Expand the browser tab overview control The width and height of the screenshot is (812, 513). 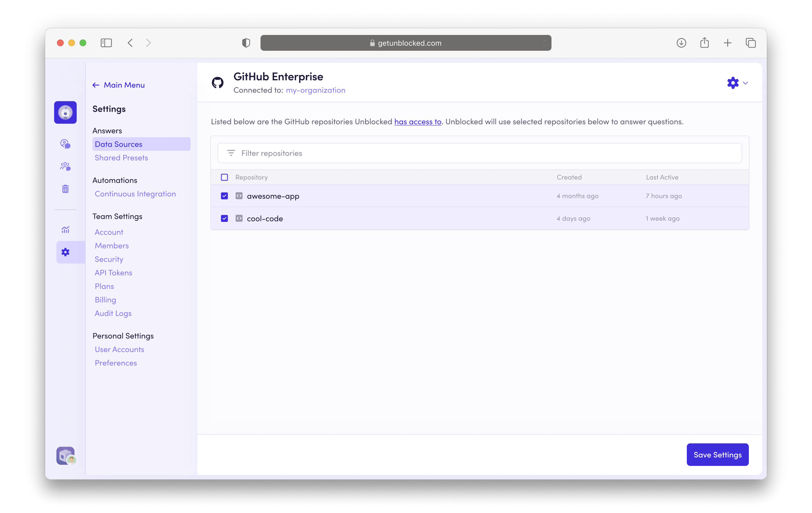pos(751,43)
